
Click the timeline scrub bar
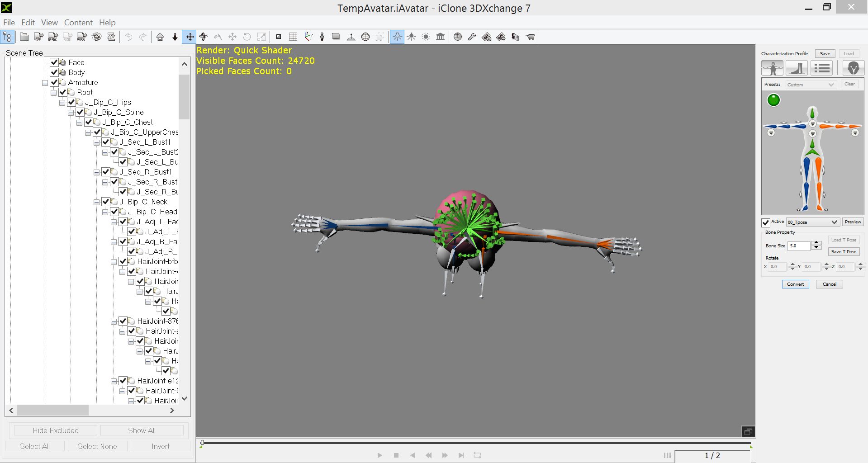pyautogui.click(x=475, y=443)
